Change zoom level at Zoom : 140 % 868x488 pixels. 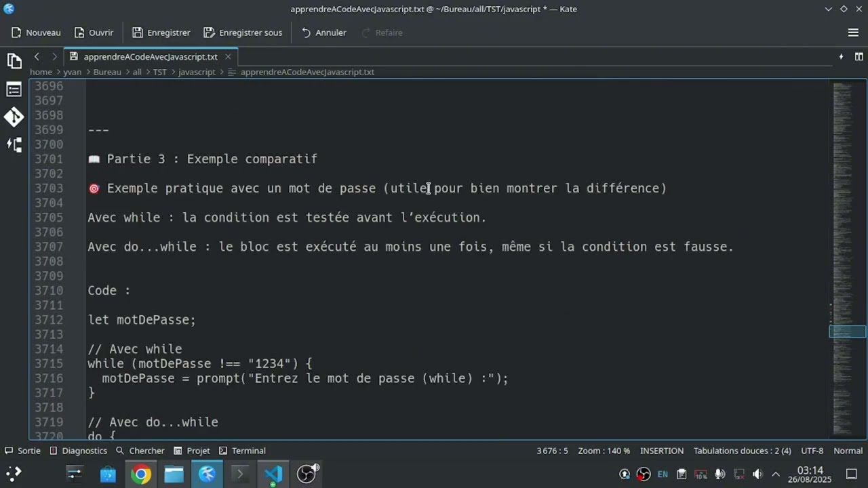(604, 451)
